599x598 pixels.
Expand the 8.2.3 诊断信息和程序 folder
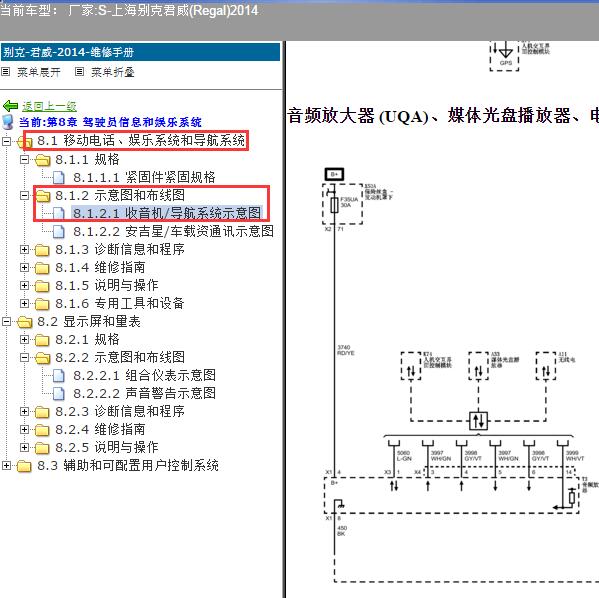(24, 412)
